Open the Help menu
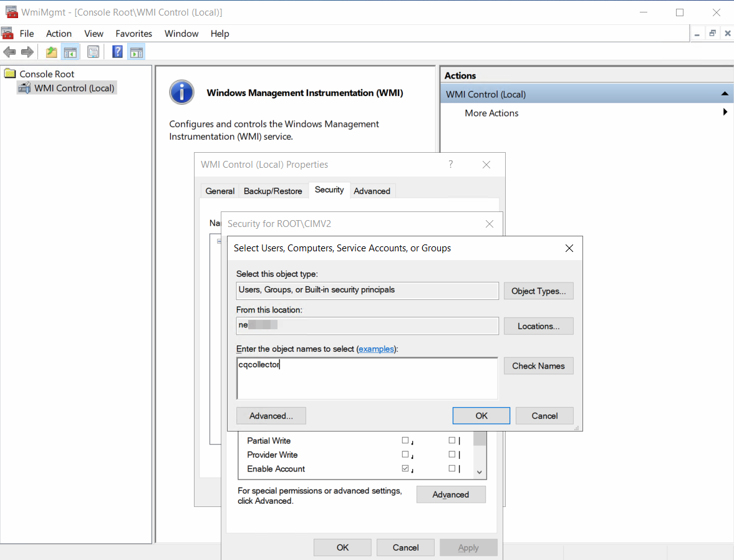 (x=220, y=34)
